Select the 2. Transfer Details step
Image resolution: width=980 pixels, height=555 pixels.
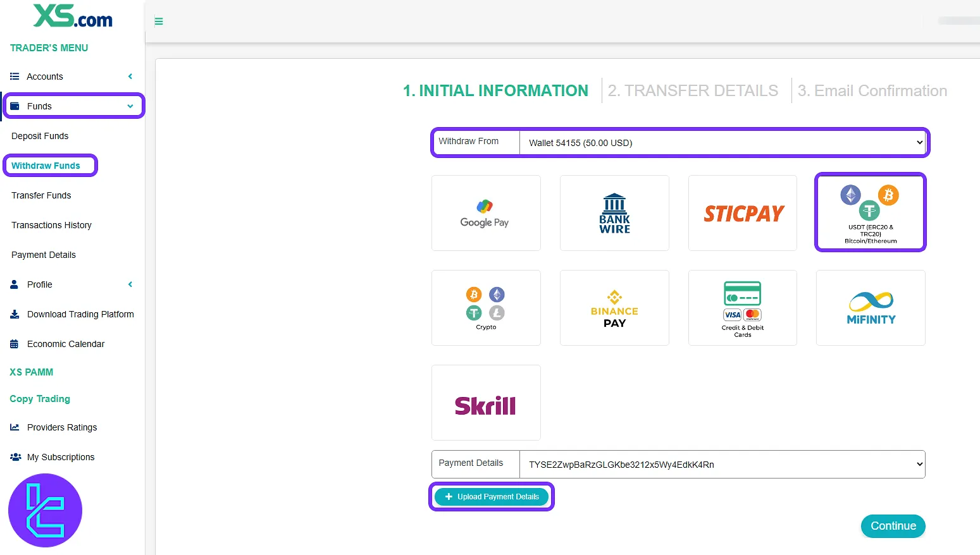pyautogui.click(x=693, y=91)
